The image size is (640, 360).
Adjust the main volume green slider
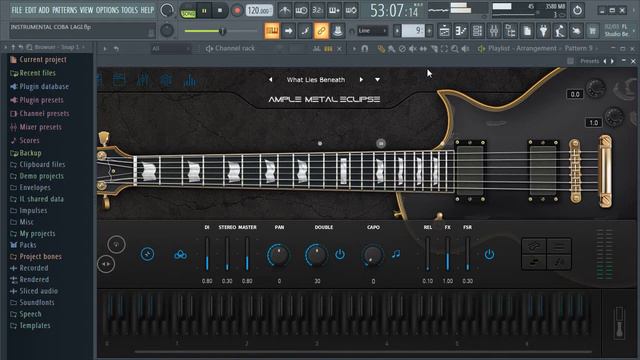(220, 31)
